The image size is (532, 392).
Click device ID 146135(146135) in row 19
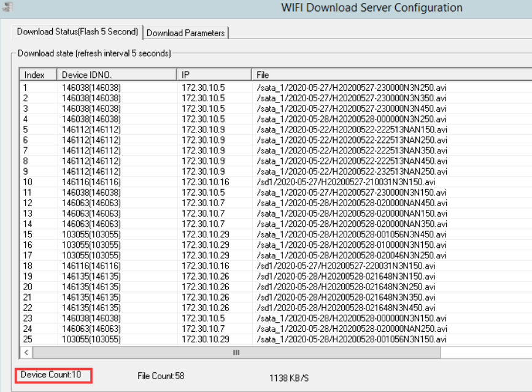(x=91, y=277)
